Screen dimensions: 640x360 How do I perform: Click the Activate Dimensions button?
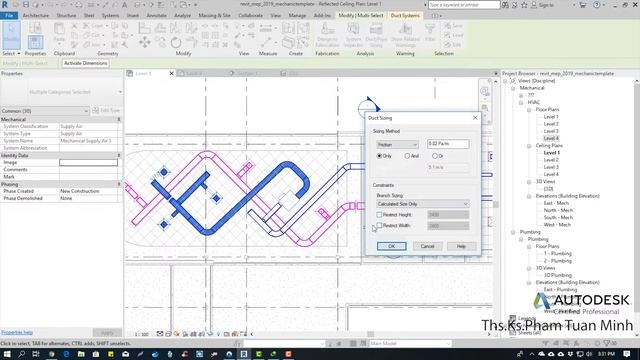[86, 63]
